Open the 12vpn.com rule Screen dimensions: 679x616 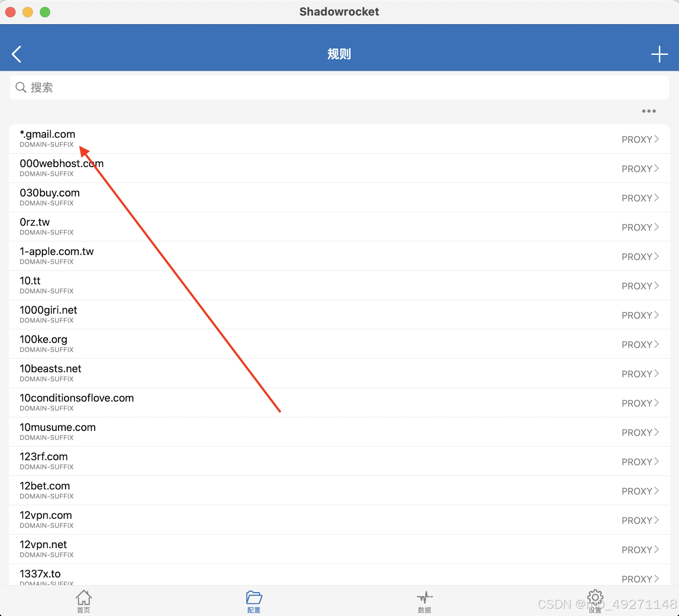point(339,520)
